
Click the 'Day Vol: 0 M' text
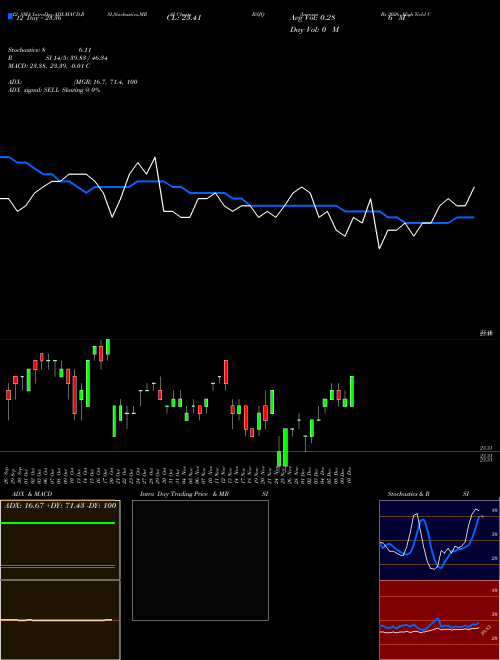[x=314, y=29]
